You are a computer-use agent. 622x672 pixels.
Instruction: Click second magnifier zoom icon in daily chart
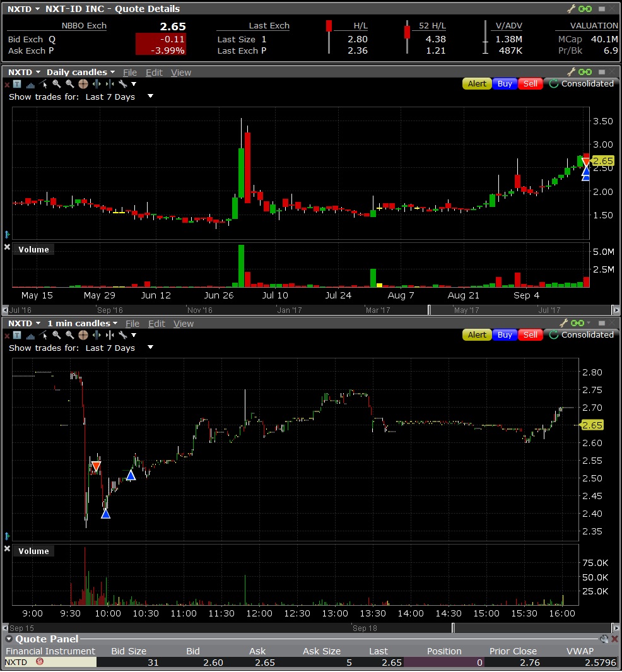(x=70, y=84)
